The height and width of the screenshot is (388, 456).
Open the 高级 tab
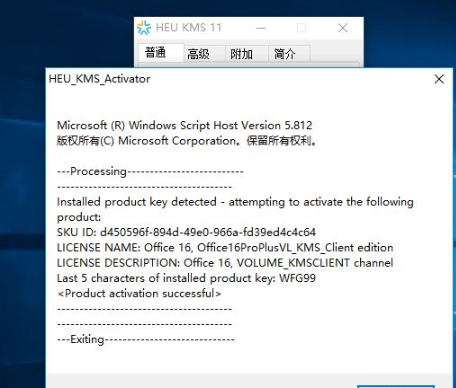pyautogui.click(x=199, y=54)
